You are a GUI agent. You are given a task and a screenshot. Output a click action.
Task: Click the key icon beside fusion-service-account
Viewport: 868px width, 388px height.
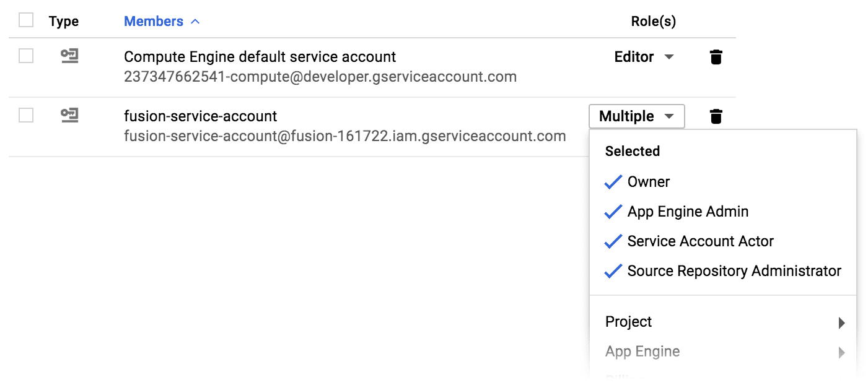point(69,116)
